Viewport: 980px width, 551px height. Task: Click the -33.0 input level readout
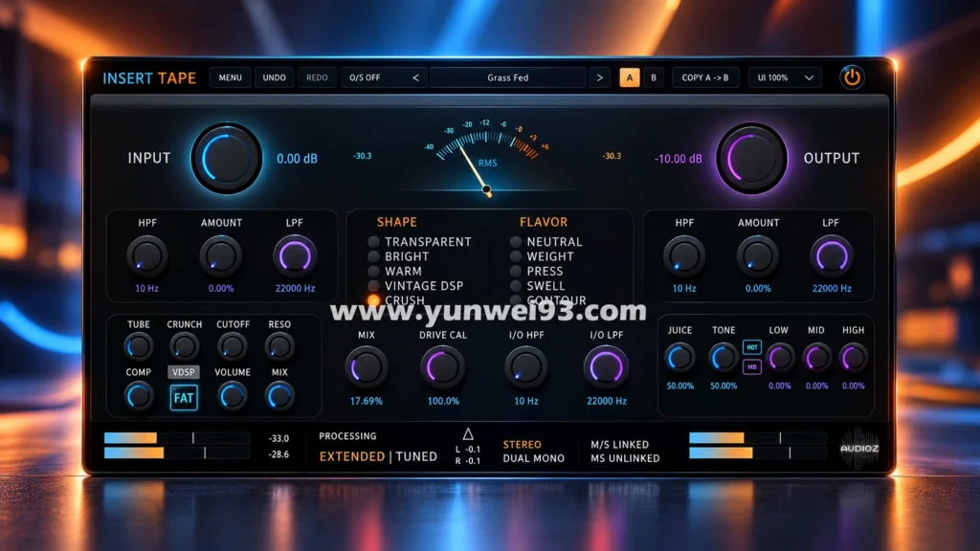click(x=278, y=438)
